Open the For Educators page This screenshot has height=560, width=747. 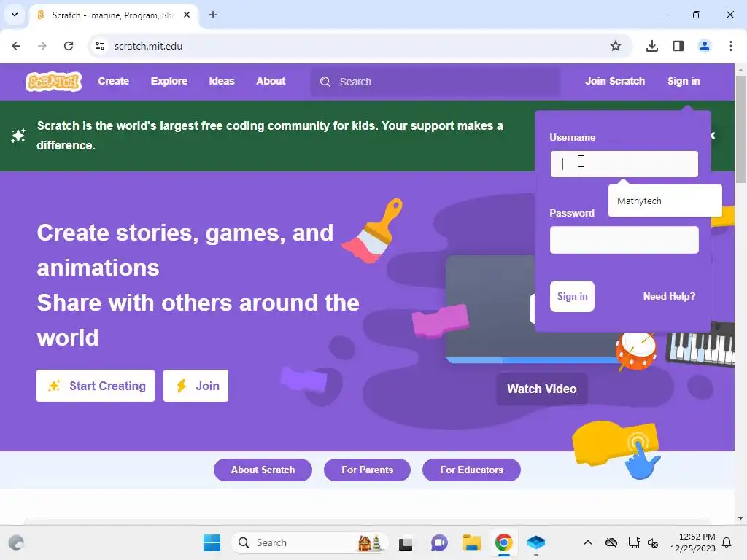[471, 470]
